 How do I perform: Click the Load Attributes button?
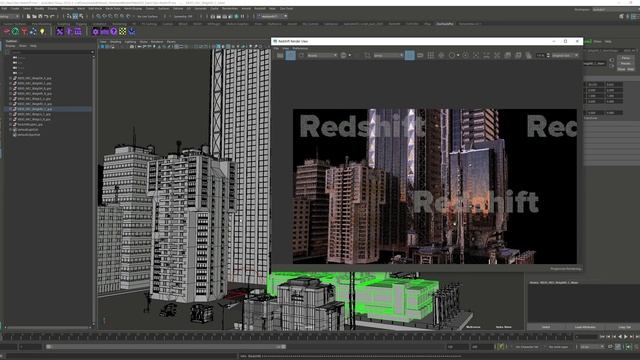point(585,327)
